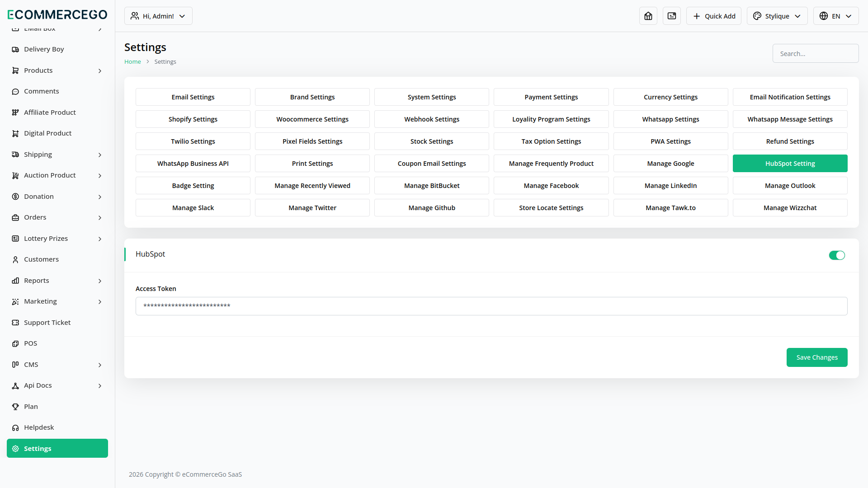Open the Store Locate Settings tab

551,208
